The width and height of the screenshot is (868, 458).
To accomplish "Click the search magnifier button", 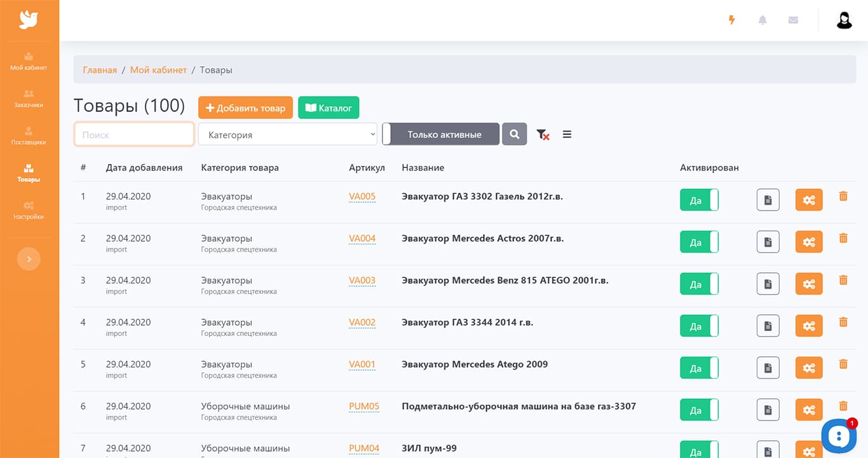I will 514,134.
